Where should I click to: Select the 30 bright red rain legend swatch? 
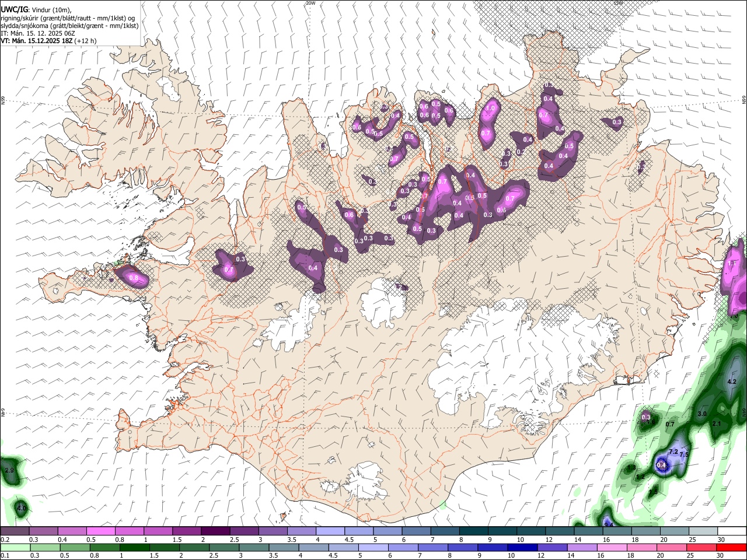(731, 547)
